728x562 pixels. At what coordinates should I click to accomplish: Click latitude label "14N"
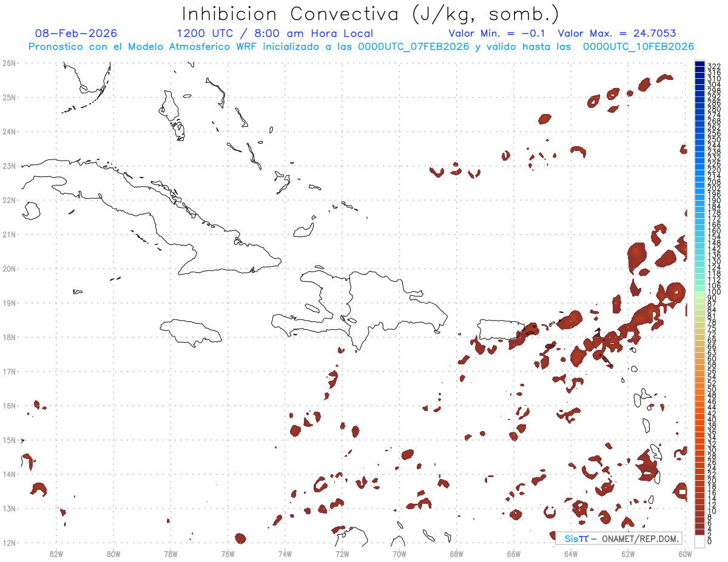click(x=9, y=474)
